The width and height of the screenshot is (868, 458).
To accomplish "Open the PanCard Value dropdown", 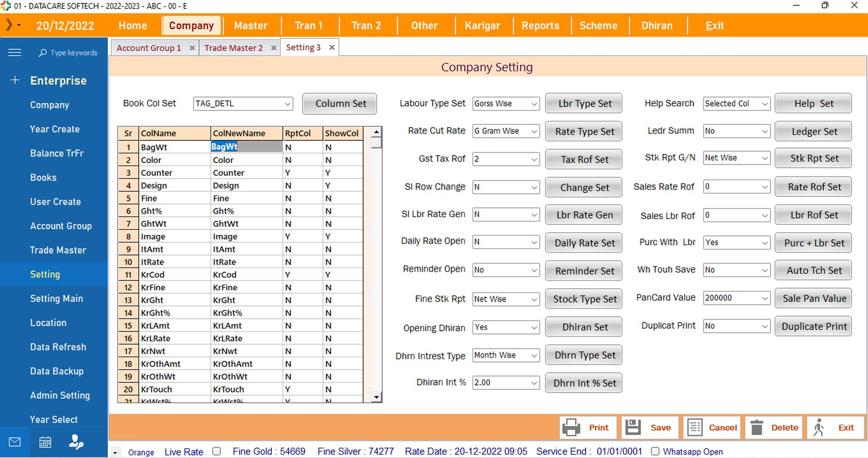I will [764, 298].
